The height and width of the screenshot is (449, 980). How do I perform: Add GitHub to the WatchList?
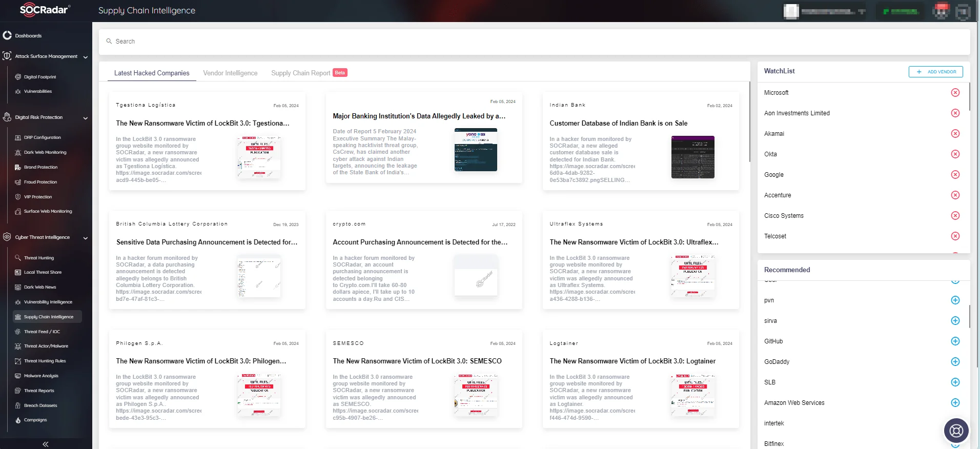tap(955, 341)
